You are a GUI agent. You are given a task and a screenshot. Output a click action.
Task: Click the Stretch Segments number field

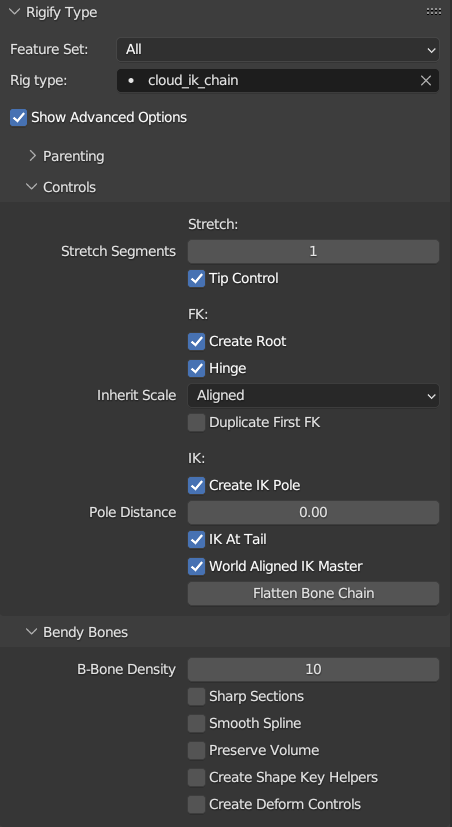313,252
